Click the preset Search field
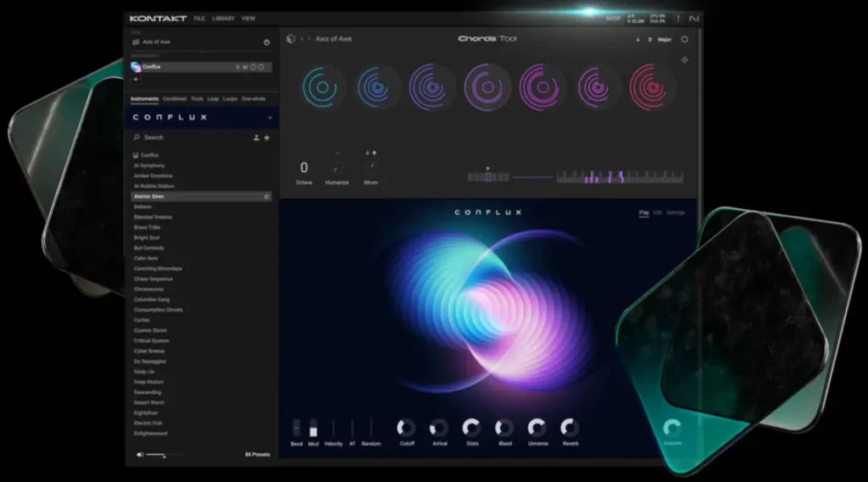Image resolution: width=868 pixels, height=482 pixels. point(191,137)
